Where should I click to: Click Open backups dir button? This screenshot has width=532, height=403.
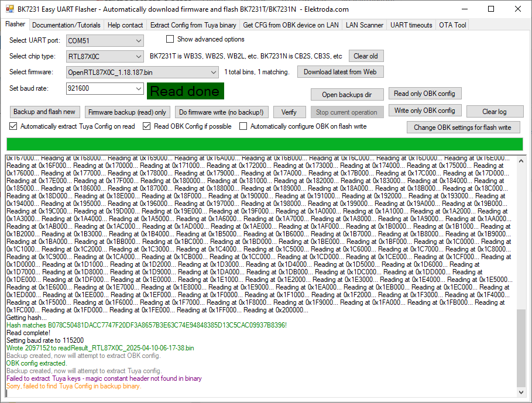click(x=347, y=95)
